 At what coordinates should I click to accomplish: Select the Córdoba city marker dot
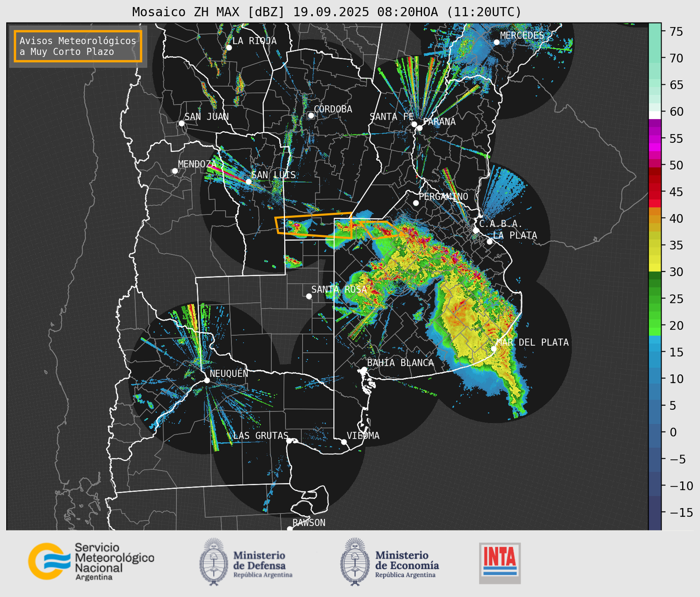[311, 115]
